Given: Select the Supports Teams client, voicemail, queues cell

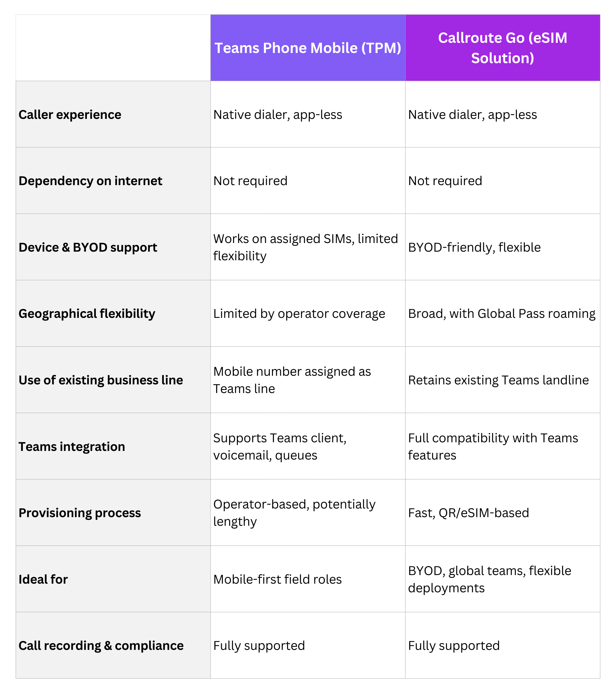Looking at the screenshot, I should (x=280, y=447).
